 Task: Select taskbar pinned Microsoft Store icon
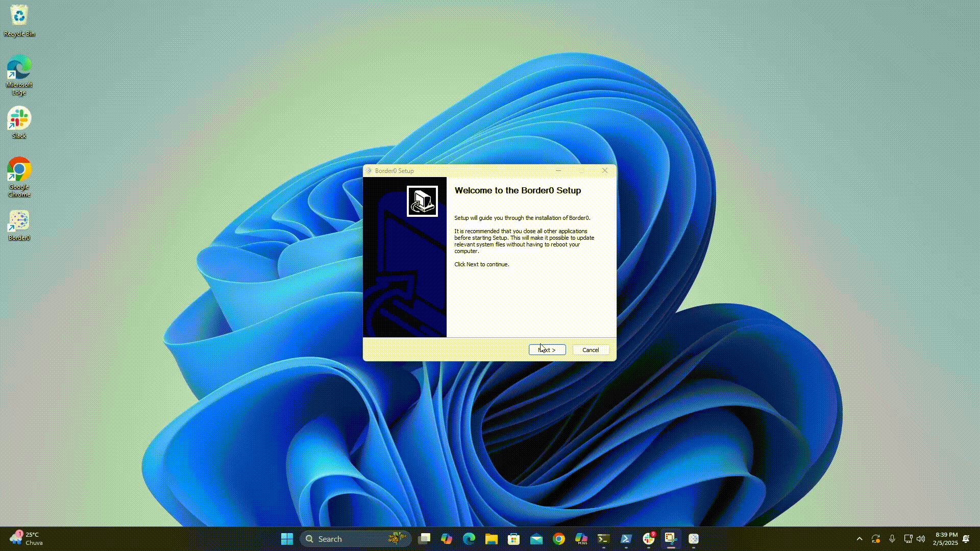tap(513, 539)
